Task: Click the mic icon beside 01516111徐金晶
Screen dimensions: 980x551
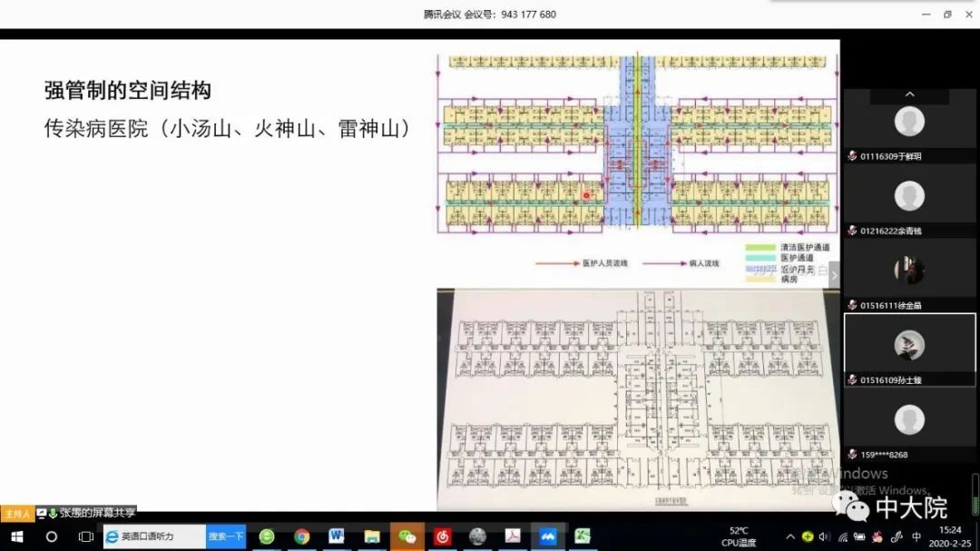Action: 852,305
